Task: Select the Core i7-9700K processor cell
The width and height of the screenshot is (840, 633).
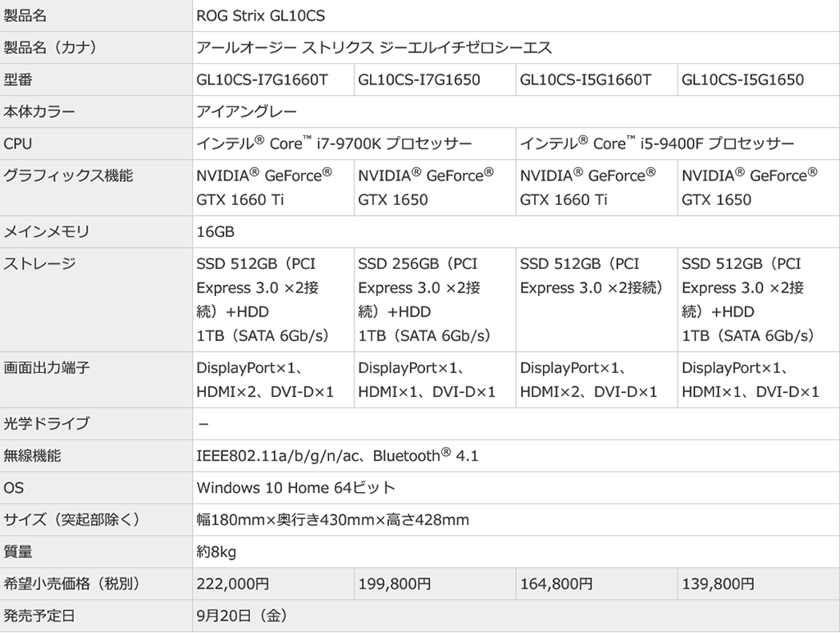Action: pos(334,143)
